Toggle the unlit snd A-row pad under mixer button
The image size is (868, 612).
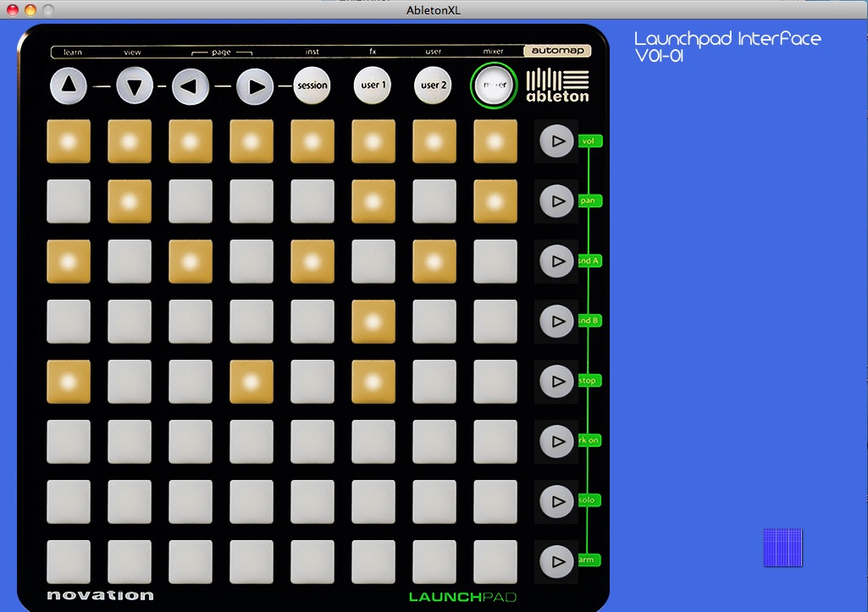(495, 262)
